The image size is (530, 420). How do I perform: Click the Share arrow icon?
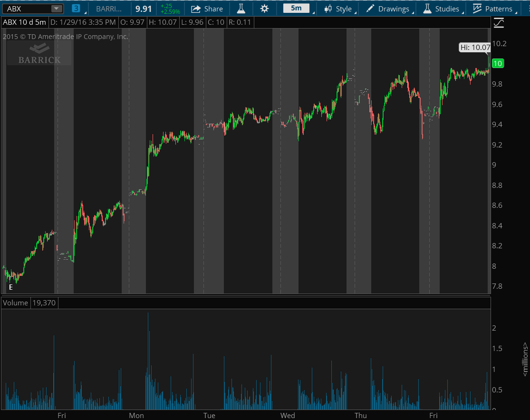click(195, 9)
